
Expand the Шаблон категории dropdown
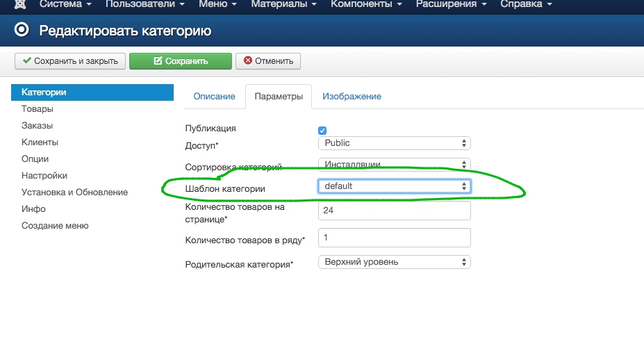(394, 186)
